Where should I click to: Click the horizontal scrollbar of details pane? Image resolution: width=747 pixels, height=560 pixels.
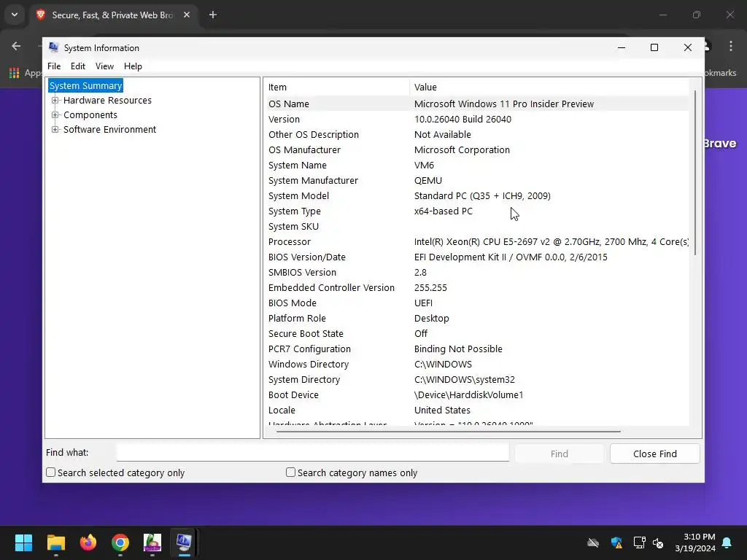tap(448, 432)
